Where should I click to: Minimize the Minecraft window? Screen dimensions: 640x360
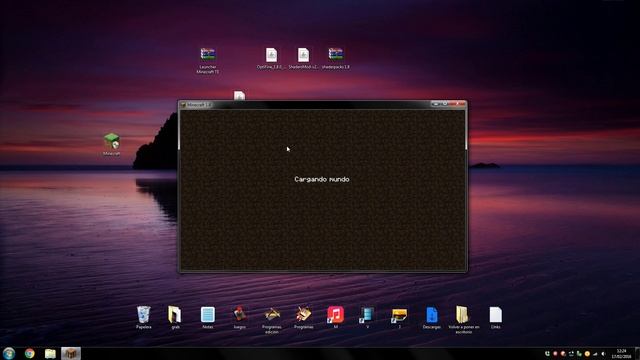(x=436, y=104)
